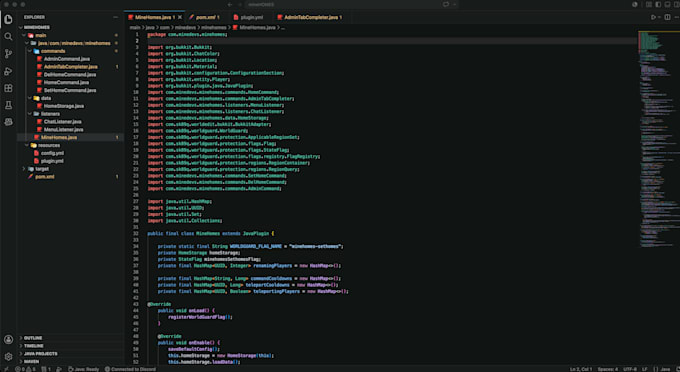Click the Java: Ready status item
This screenshot has width=680, height=372.
[x=84, y=369]
